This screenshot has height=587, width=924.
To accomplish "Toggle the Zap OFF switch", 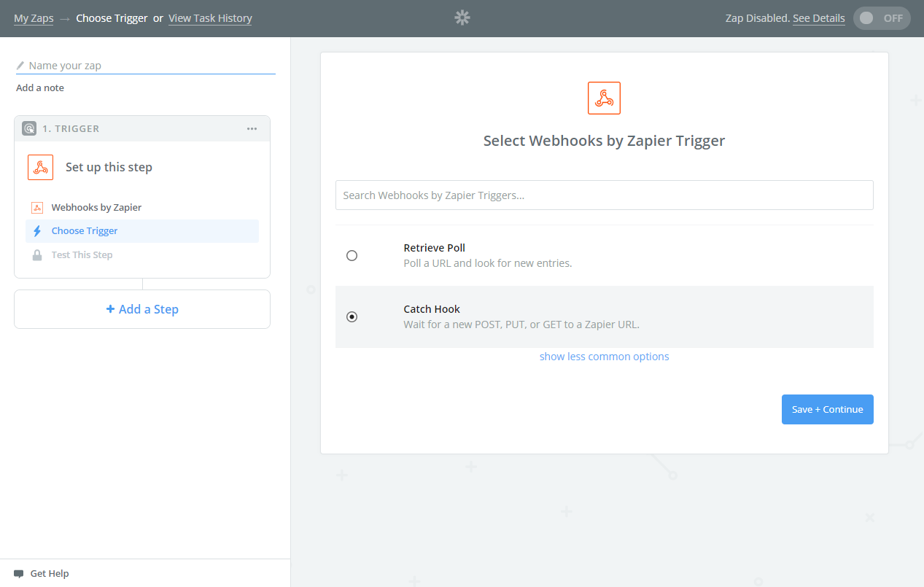I will click(882, 18).
